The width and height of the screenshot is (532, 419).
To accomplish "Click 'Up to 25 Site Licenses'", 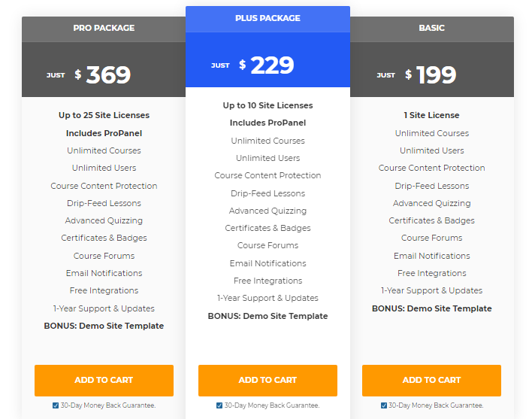I will tap(104, 116).
